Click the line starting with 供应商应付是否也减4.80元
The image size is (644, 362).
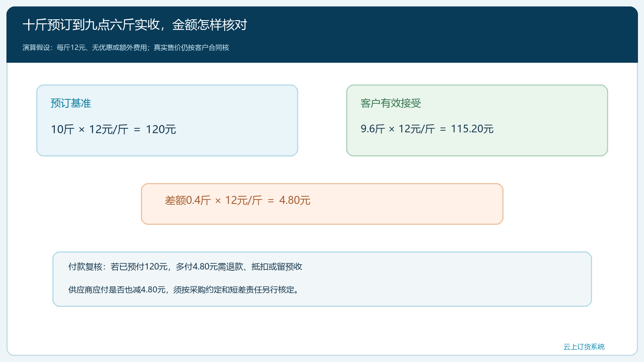[x=184, y=290]
